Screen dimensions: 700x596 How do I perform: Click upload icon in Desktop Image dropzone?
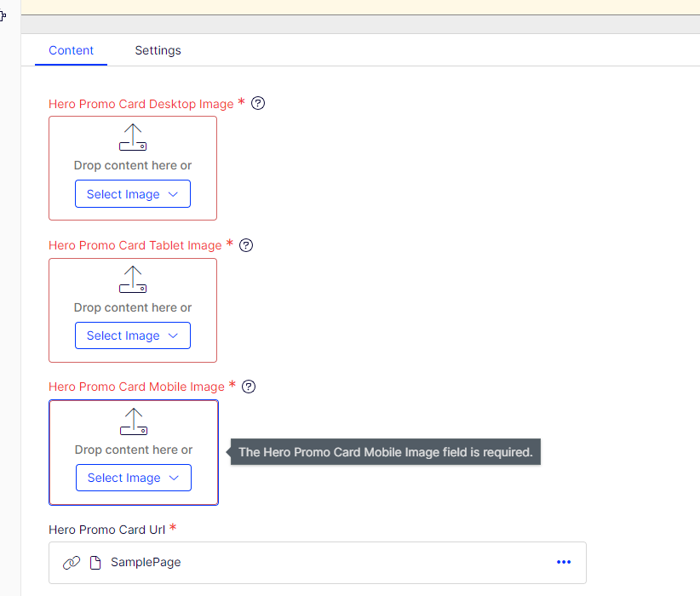133,138
